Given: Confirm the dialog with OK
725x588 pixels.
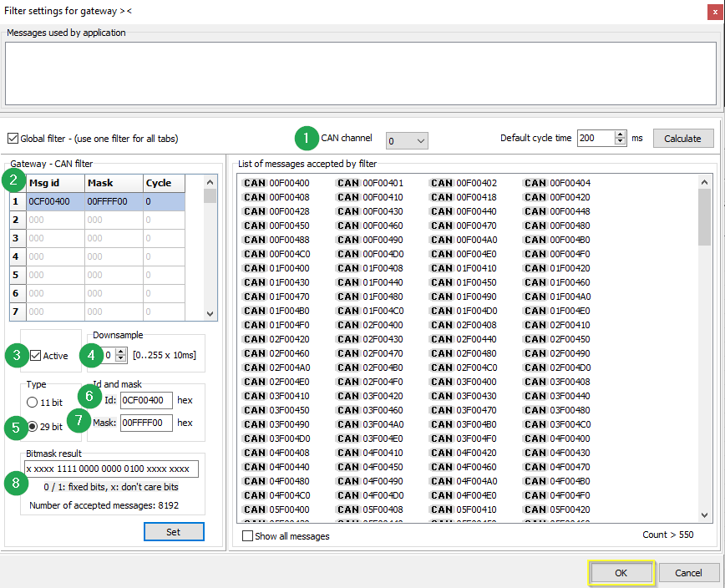Looking at the screenshot, I should tap(621, 573).
